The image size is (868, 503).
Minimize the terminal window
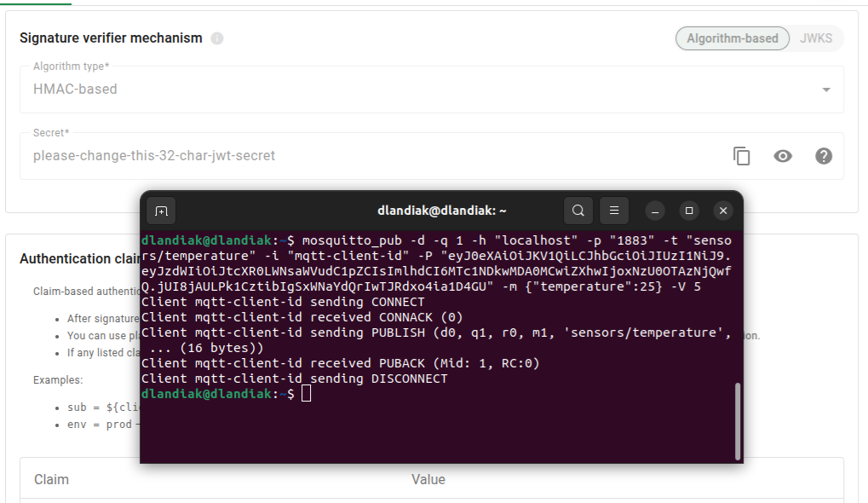(x=655, y=211)
